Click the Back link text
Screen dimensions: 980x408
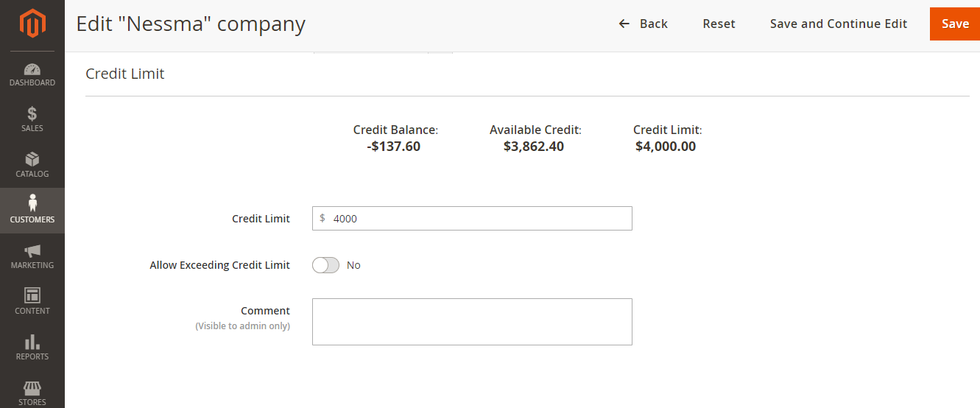coord(654,24)
